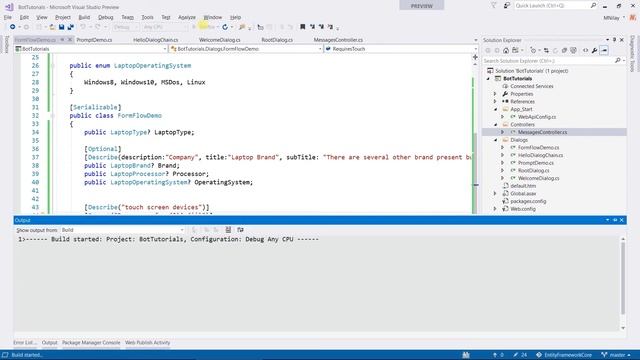The height and width of the screenshot is (360, 640).
Task: Select WebApiConfig.cs in Solution Explorer
Action: point(537,117)
